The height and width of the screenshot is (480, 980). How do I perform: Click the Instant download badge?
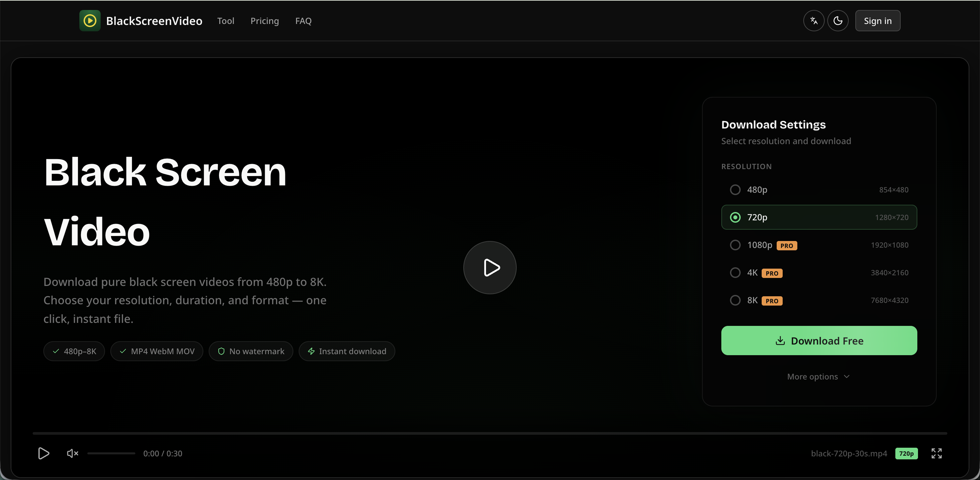[347, 351]
